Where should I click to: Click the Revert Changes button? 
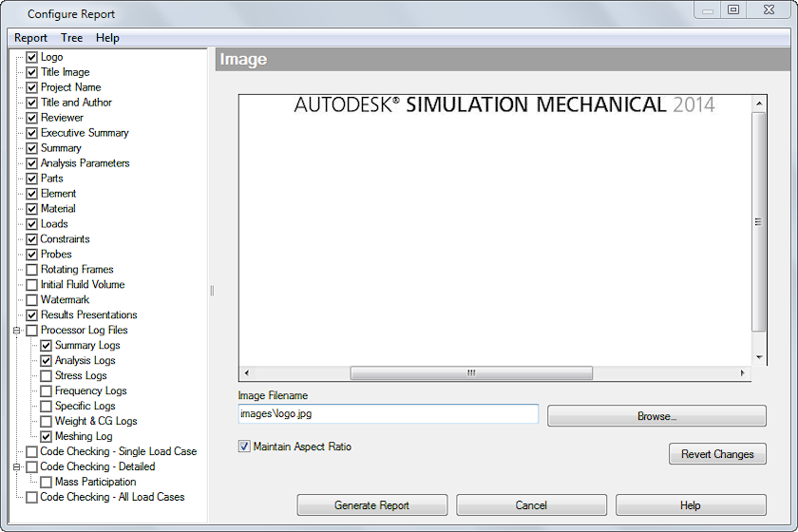coord(717,453)
